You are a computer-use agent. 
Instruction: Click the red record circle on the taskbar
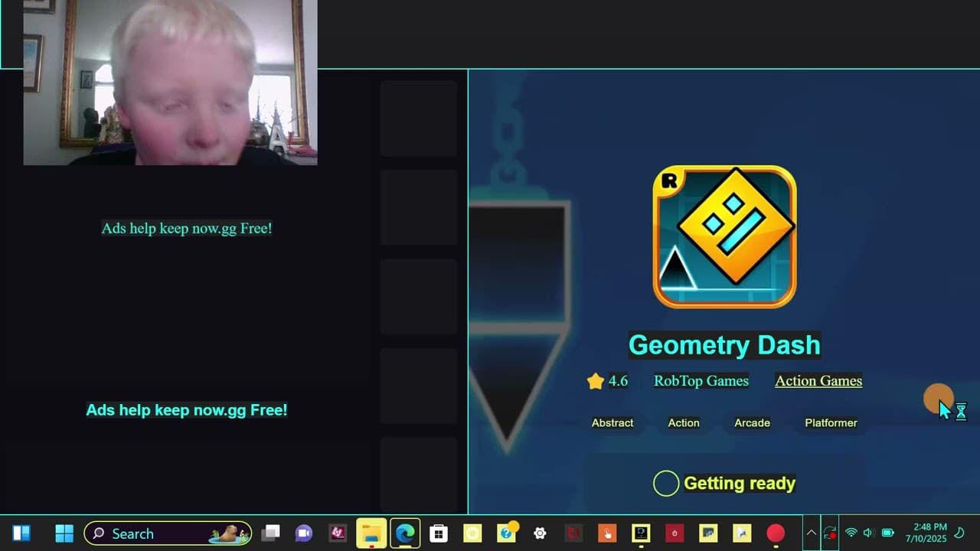click(776, 533)
